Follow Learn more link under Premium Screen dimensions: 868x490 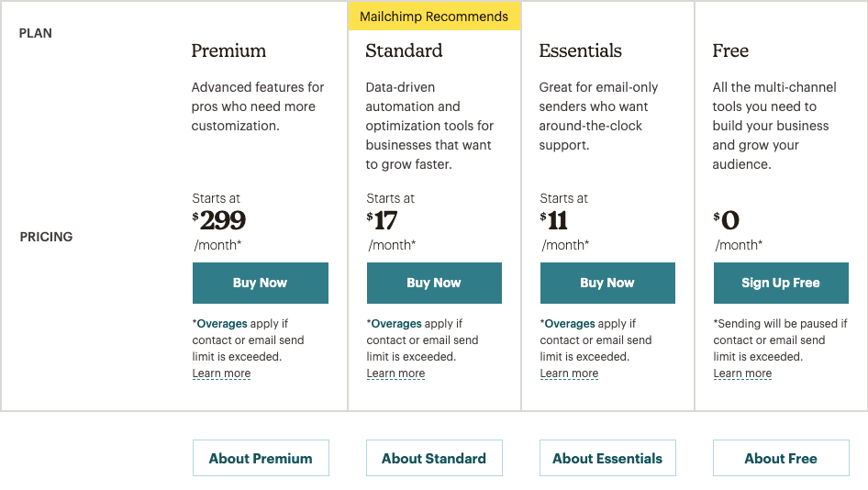tap(221, 373)
